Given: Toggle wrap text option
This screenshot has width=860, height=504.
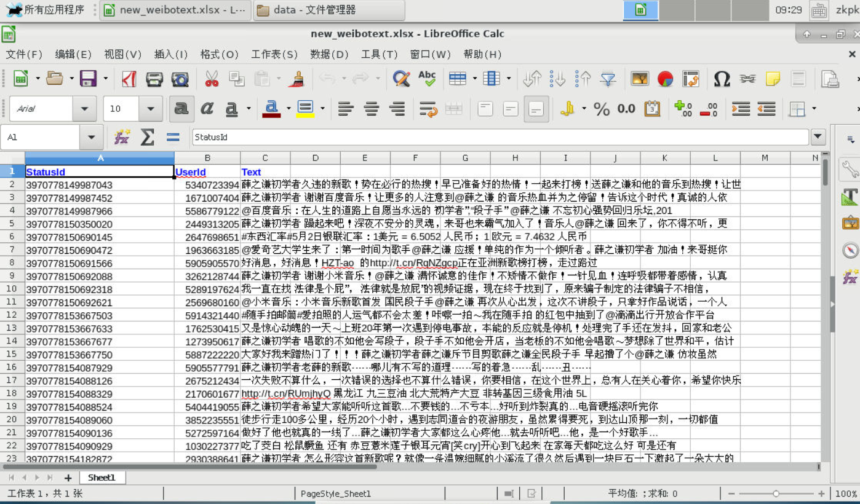Looking at the screenshot, I should tap(428, 109).
